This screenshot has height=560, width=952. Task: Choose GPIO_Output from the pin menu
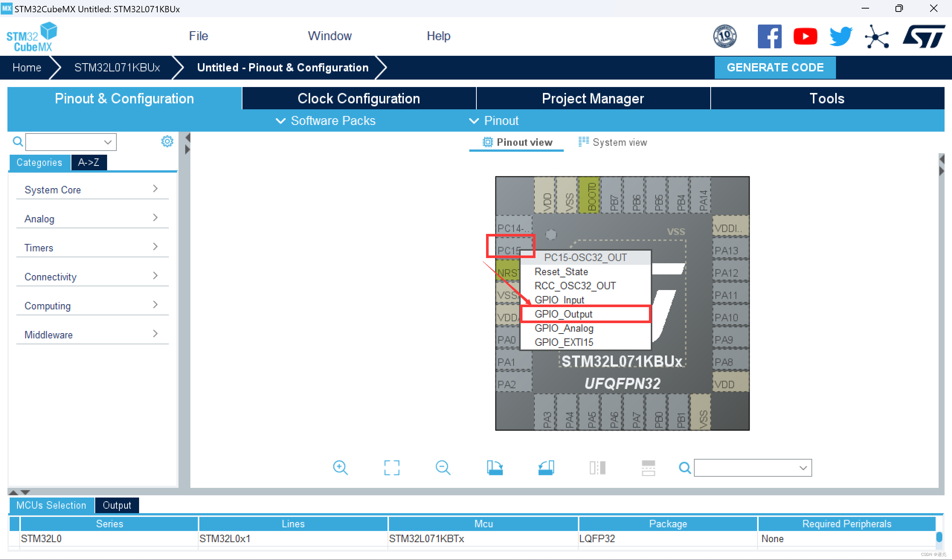pyautogui.click(x=585, y=313)
